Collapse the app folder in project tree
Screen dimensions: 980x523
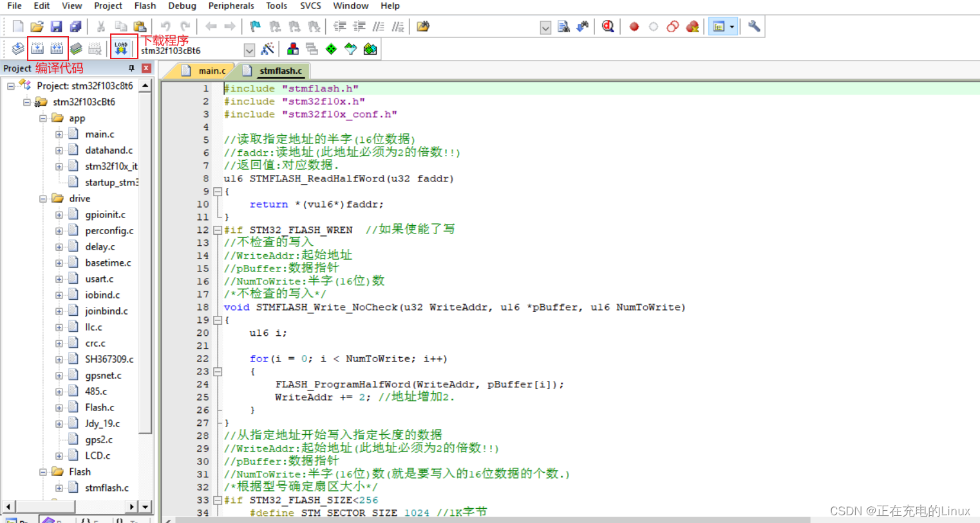tap(42, 118)
